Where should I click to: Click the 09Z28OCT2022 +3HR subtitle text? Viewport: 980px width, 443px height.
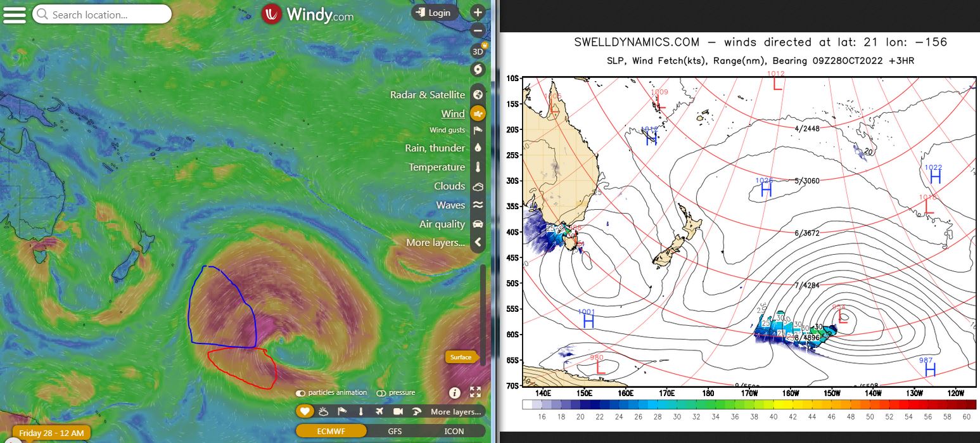pyautogui.click(x=862, y=61)
